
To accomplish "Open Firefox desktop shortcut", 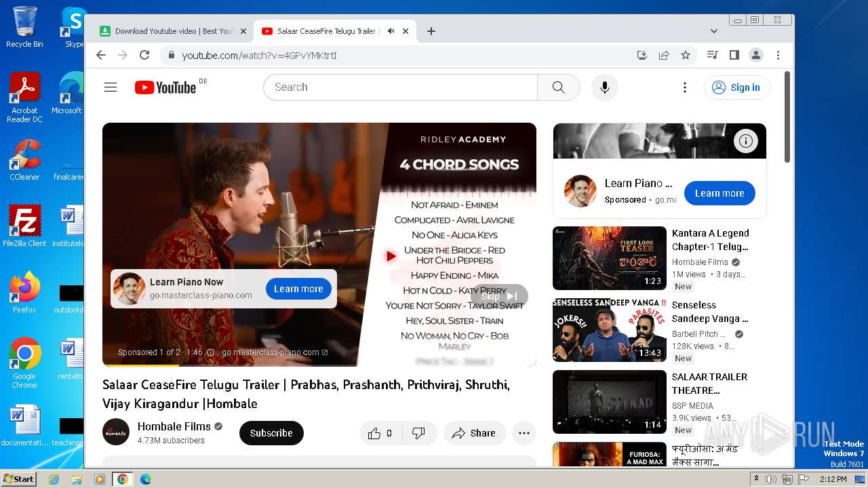I will (24, 293).
